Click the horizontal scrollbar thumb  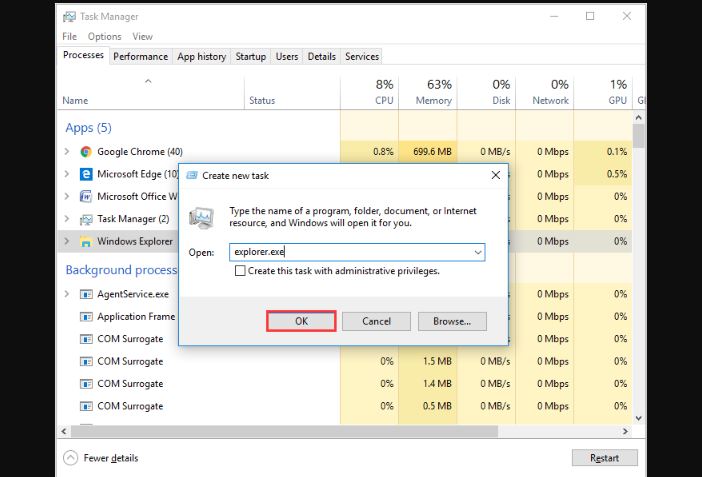(x=284, y=431)
